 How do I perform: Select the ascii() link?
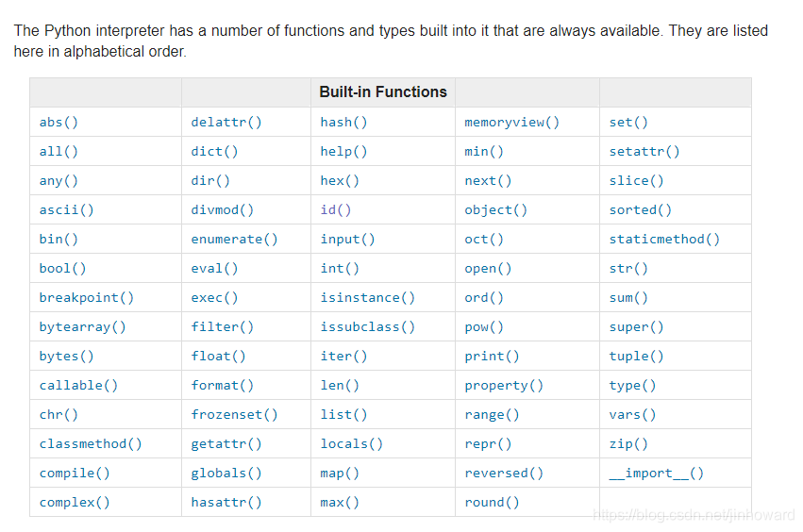(x=67, y=209)
